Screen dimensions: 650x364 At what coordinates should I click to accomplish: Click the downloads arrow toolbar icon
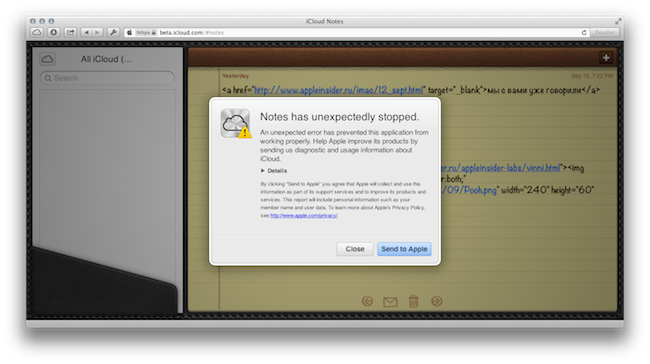click(53, 32)
